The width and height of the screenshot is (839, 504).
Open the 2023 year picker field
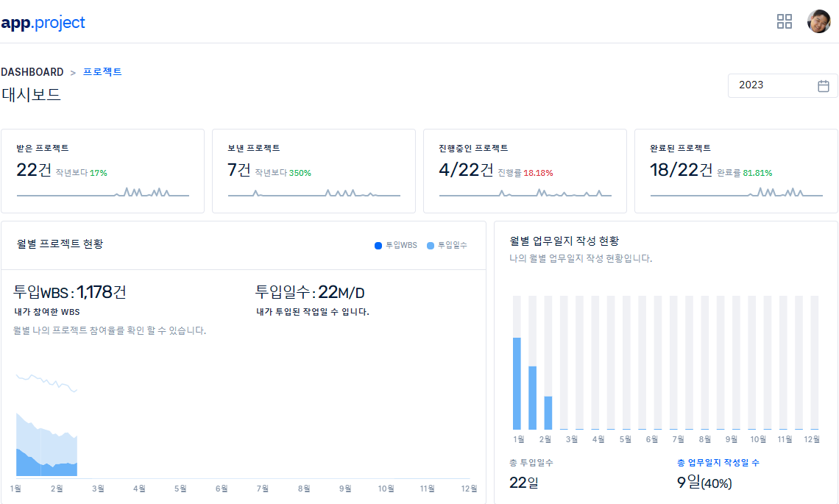coord(773,85)
